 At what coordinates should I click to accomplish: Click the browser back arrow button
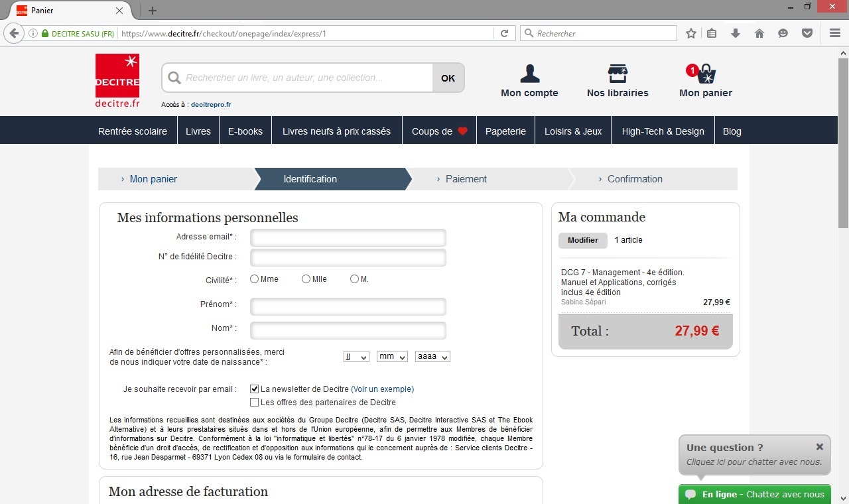pyautogui.click(x=13, y=33)
